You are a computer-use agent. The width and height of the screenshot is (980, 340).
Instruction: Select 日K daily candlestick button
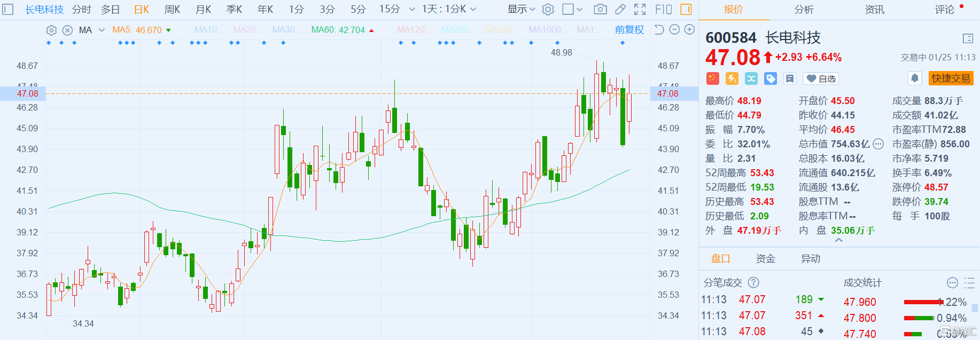[142, 9]
